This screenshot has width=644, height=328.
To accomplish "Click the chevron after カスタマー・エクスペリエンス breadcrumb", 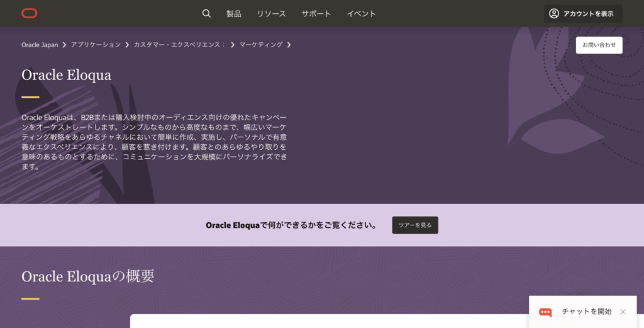I will pos(233,45).
